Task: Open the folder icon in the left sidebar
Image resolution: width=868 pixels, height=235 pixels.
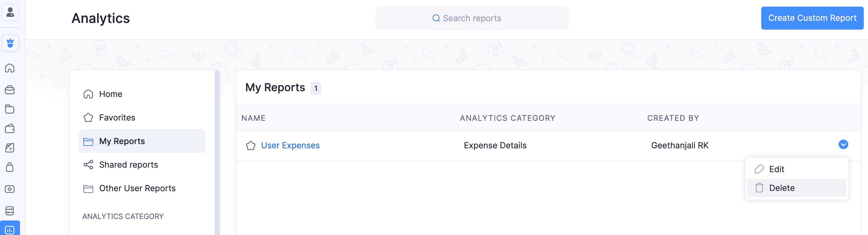Action: 10,109
